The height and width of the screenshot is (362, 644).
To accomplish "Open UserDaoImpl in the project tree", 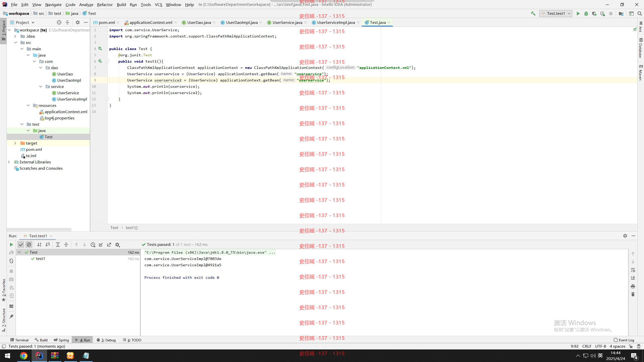I will point(69,80).
